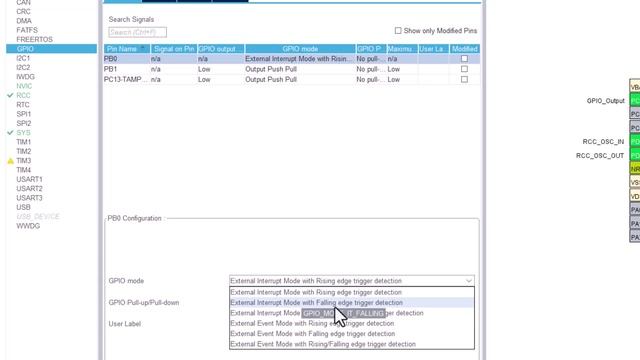Select TIM1 timer entry
This screenshot has height=360, width=640.
click(24, 142)
